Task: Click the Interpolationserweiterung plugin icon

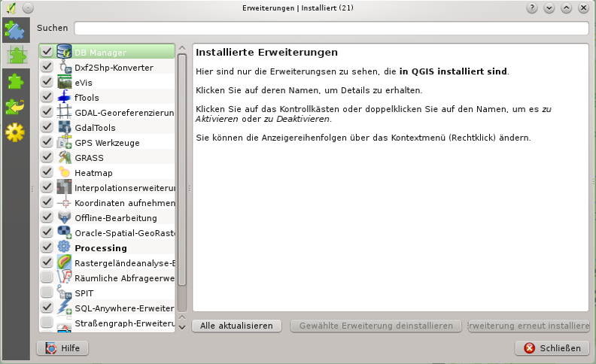Action: coord(64,187)
